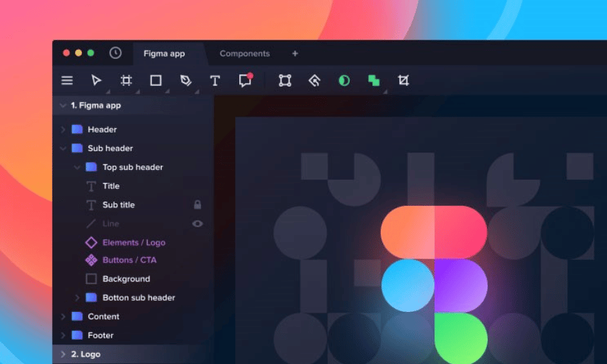Collapse the Top sub header group
This screenshot has width=607, height=364.
(77, 167)
